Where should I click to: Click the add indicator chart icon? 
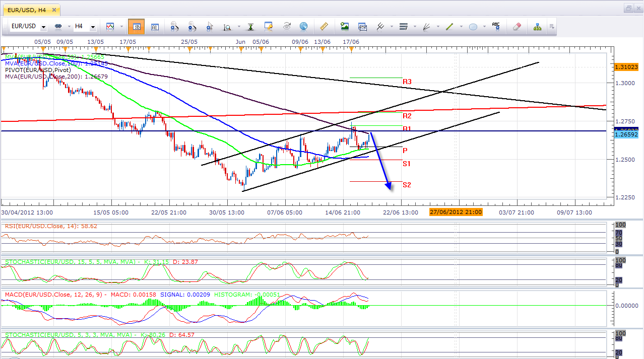point(362,26)
